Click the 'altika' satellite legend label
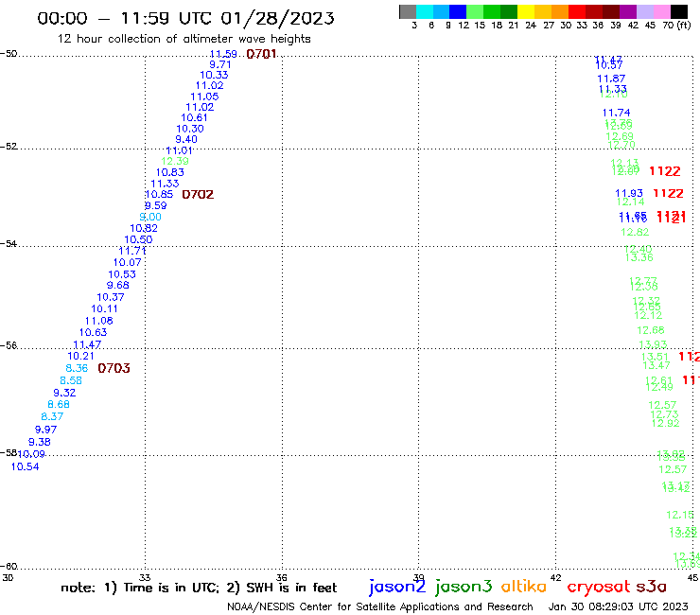Viewport: 700px width, 615px height. 524,586
